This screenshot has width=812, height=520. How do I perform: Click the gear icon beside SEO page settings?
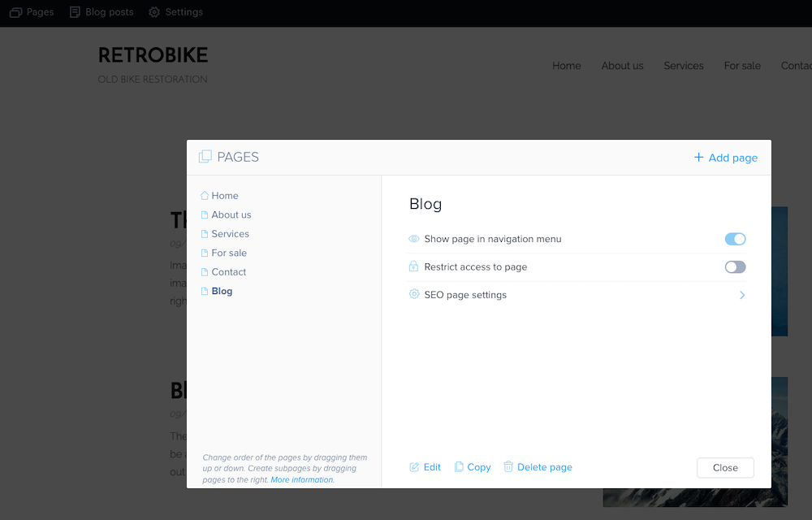[412, 294]
